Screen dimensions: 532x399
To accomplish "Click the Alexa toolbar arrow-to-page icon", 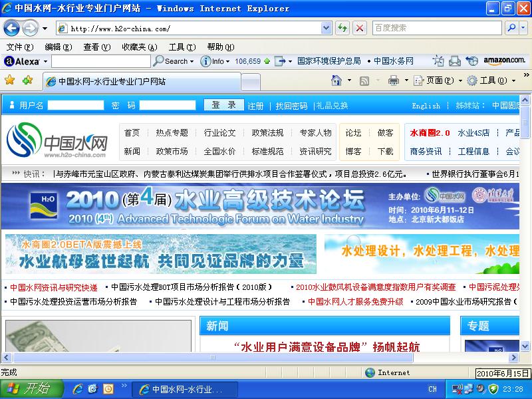I will [280, 61].
